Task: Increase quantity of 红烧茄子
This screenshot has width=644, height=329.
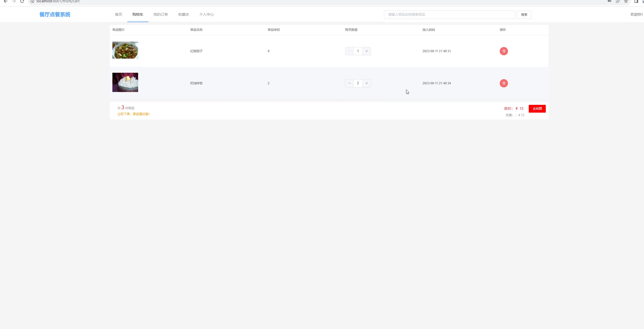Action: [x=366, y=51]
